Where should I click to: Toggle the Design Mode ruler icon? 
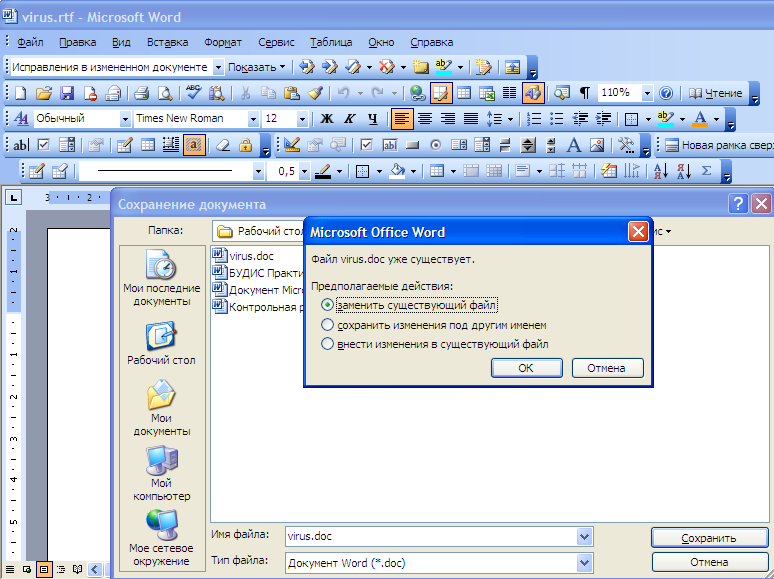tap(292, 145)
